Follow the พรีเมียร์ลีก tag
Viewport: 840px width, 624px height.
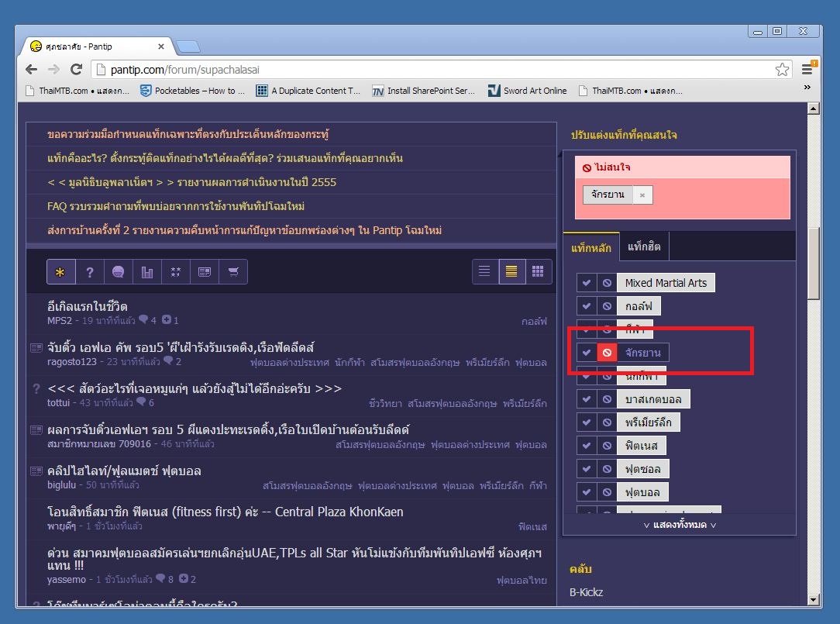587,422
